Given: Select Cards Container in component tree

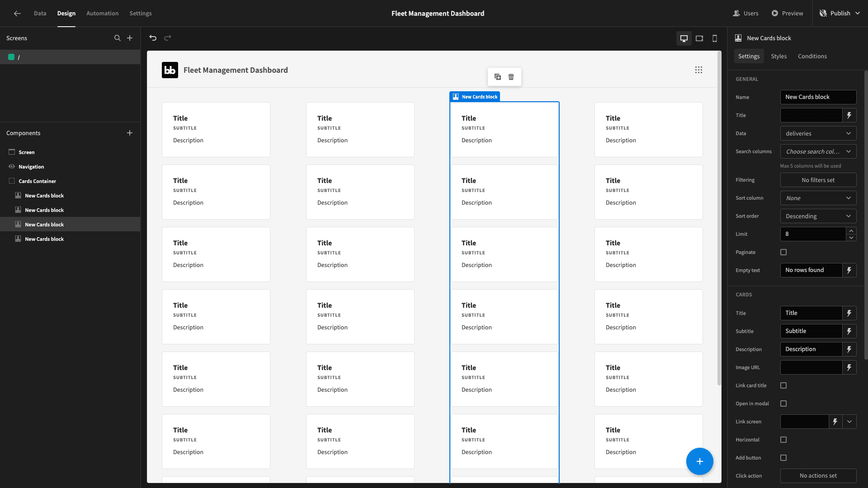Looking at the screenshot, I should (38, 181).
